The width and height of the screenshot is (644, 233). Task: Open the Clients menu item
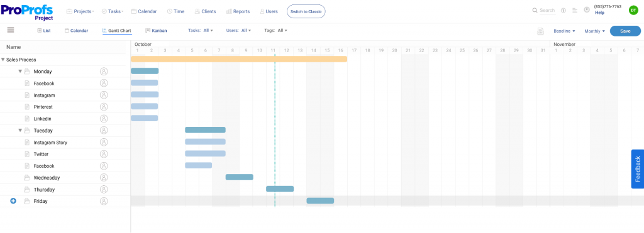[206, 11]
